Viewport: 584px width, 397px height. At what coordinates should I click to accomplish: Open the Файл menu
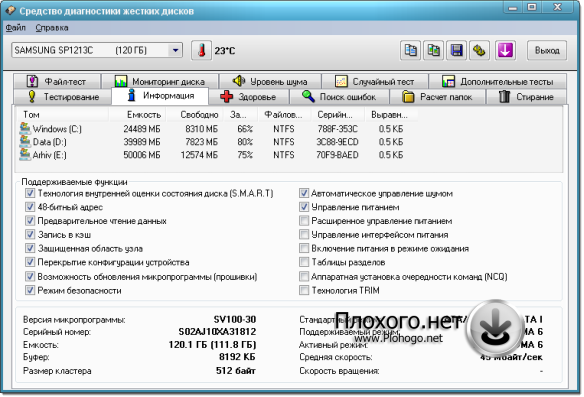[x=16, y=28]
